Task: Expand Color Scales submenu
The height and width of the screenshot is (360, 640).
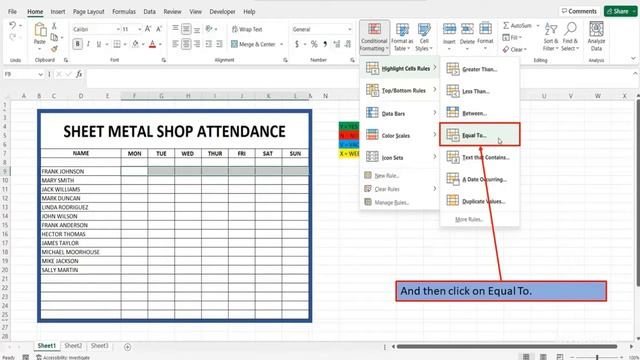Action: click(400, 135)
